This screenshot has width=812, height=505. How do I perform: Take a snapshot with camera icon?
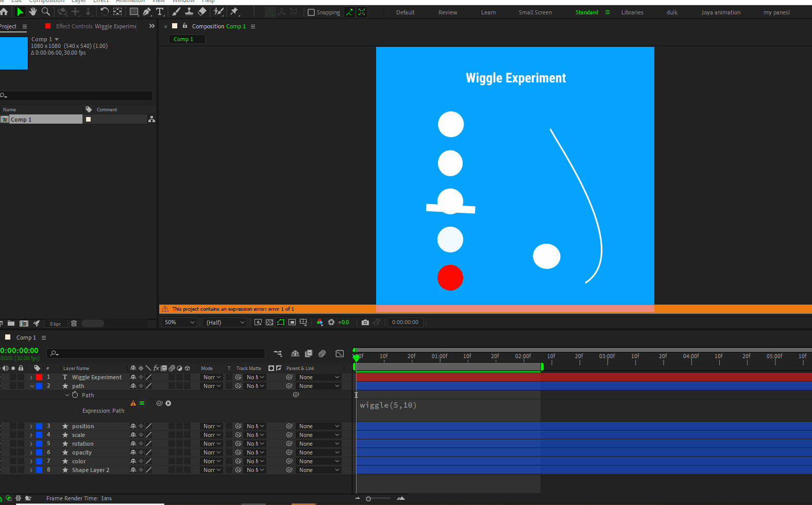click(x=365, y=323)
